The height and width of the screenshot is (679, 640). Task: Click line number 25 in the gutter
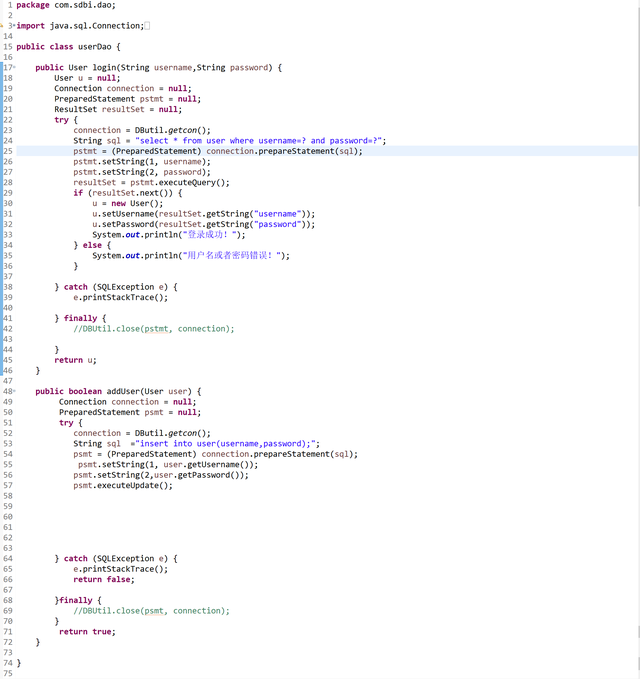(x=8, y=151)
